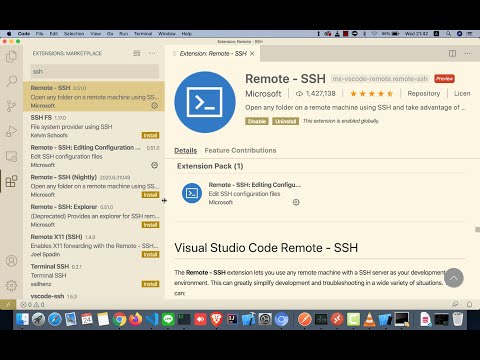480x360 pixels.
Task: Click the Uninstall button for Remote - SSH
Action: click(285, 121)
